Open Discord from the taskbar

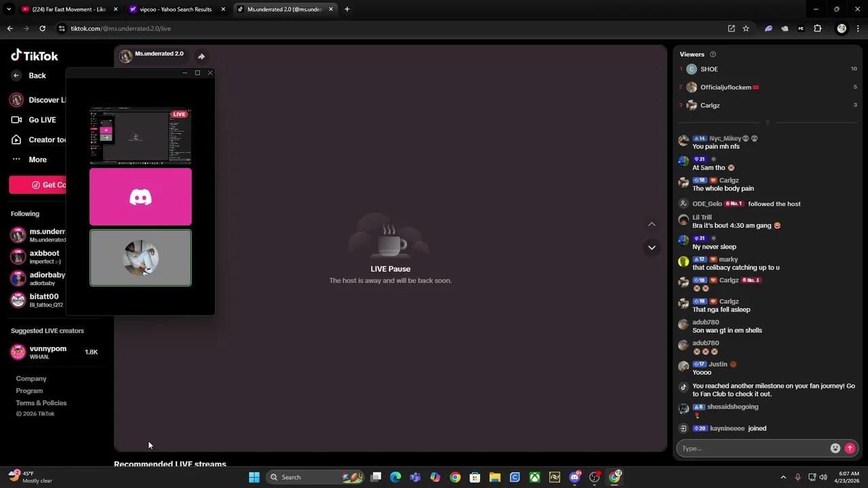tap(575, 477)
